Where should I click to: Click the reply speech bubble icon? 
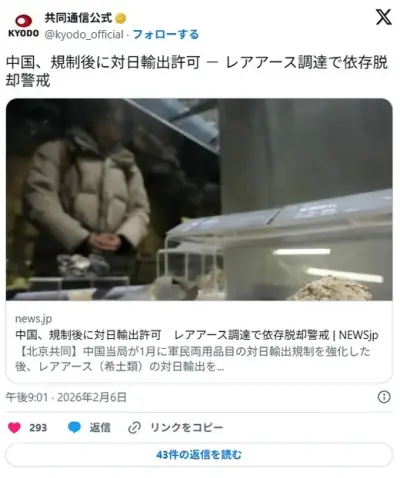74,428
